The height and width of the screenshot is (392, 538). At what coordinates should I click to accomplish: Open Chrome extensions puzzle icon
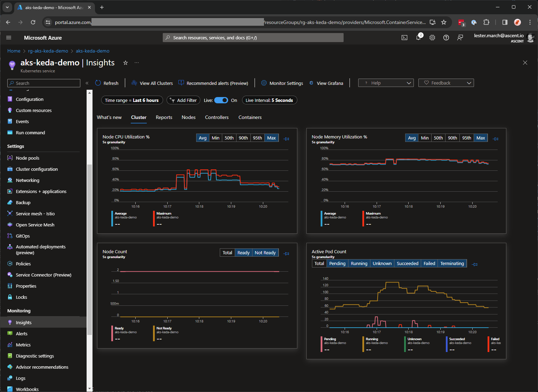point(486,22)
